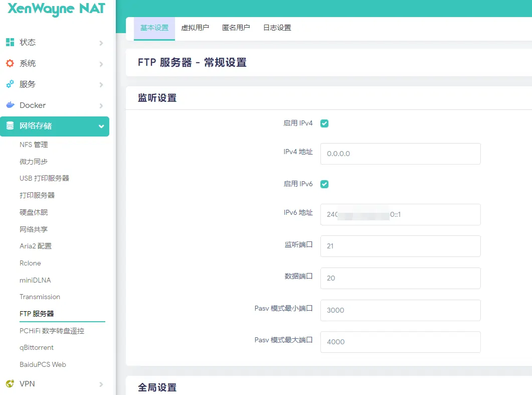532x395 pixels.
Task: Open Rclone page
Action: pos(30,263)
